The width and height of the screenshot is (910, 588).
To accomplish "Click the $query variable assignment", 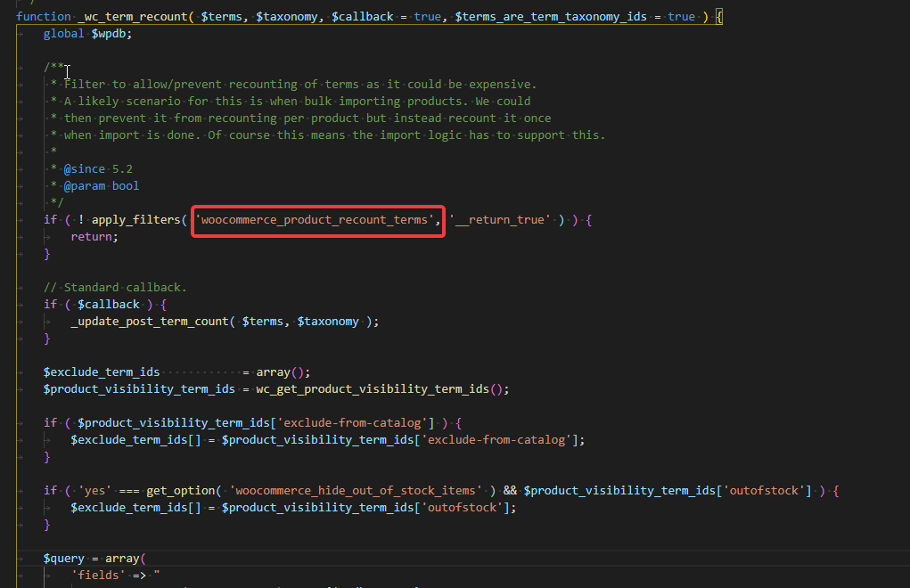I will pyautogui.click(x=64, y=558).
